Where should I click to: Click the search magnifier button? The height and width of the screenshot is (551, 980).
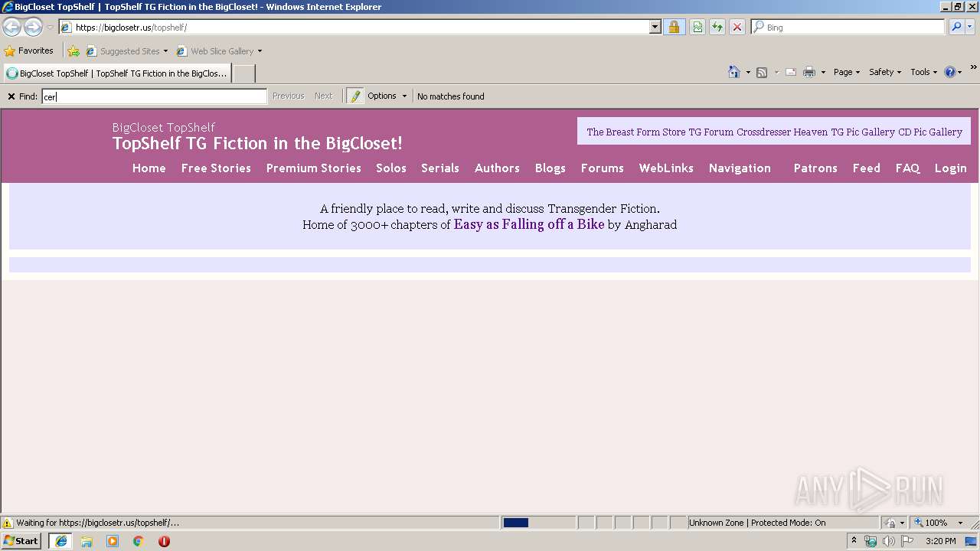coord(956,28)
